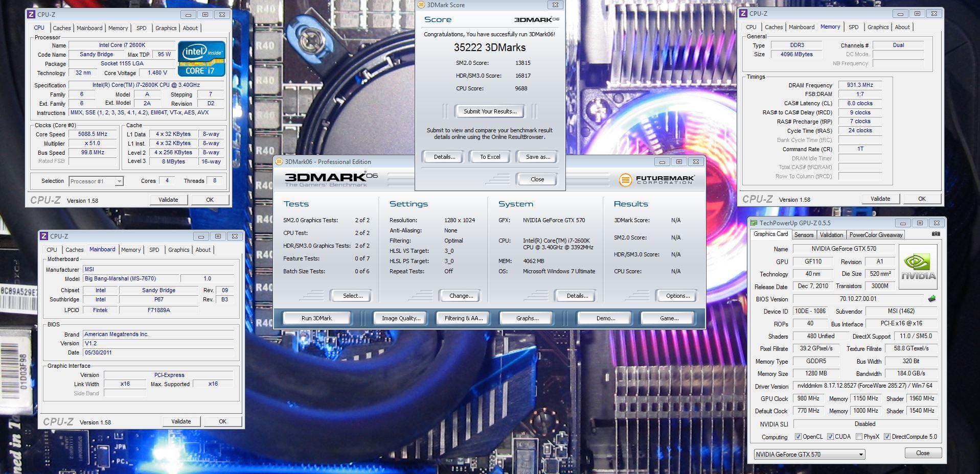Click the CAS# Latency '6.0 clocks' field
Screen dimensions: 980x474
(860, 103)
